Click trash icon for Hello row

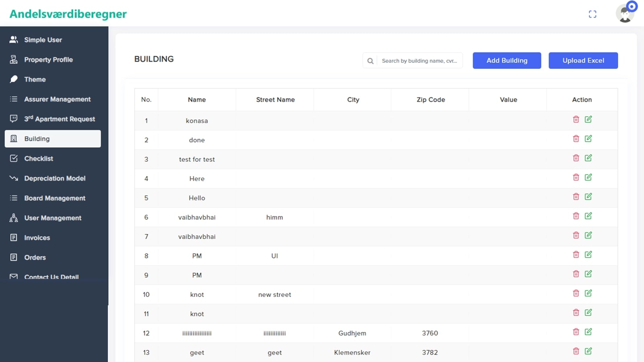(x=576, y=197)
